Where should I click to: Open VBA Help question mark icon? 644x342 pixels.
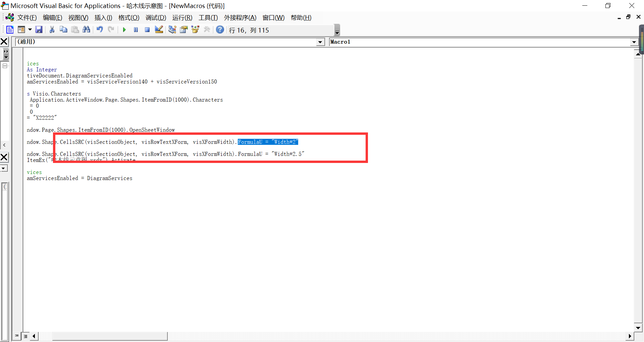220,30
